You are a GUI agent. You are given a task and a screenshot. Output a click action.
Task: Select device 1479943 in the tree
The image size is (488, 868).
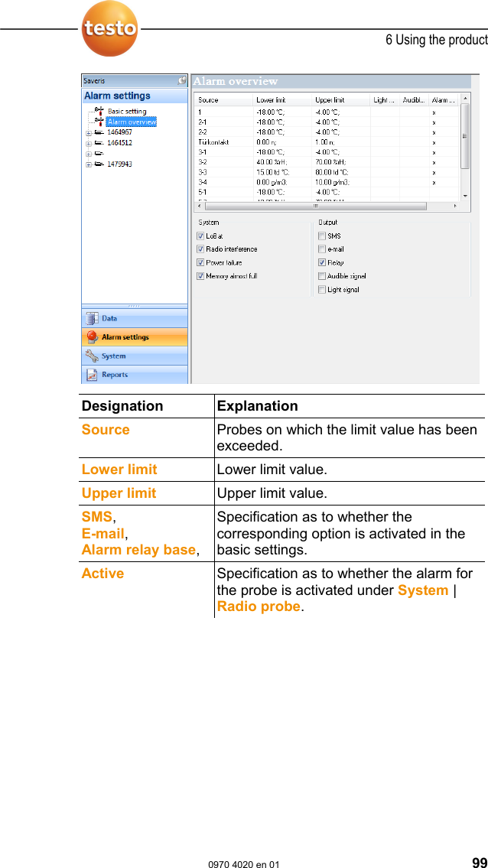pyautogui.click(x=119, y=164)
